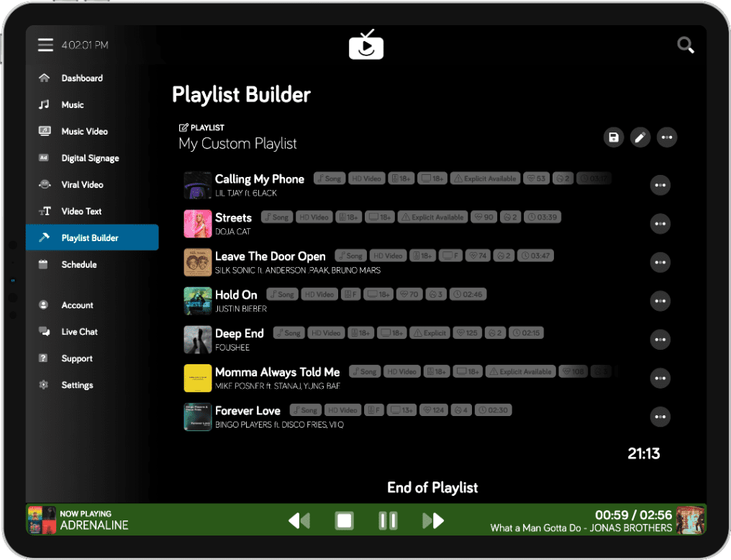Click the My Custom Playlist title
Image resolution: width=731 pixels, height=560 pixels.
click(x=237, y=144)
